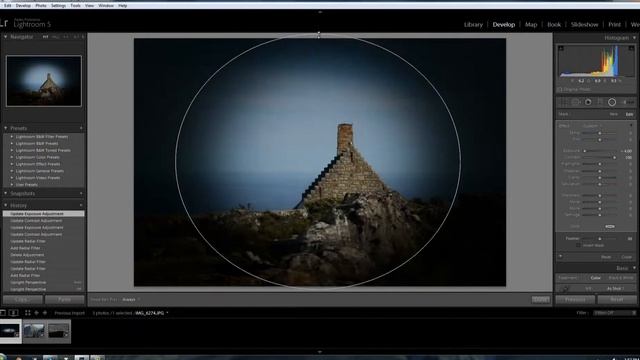Expand User Presets folder

(x=11, y=184)
